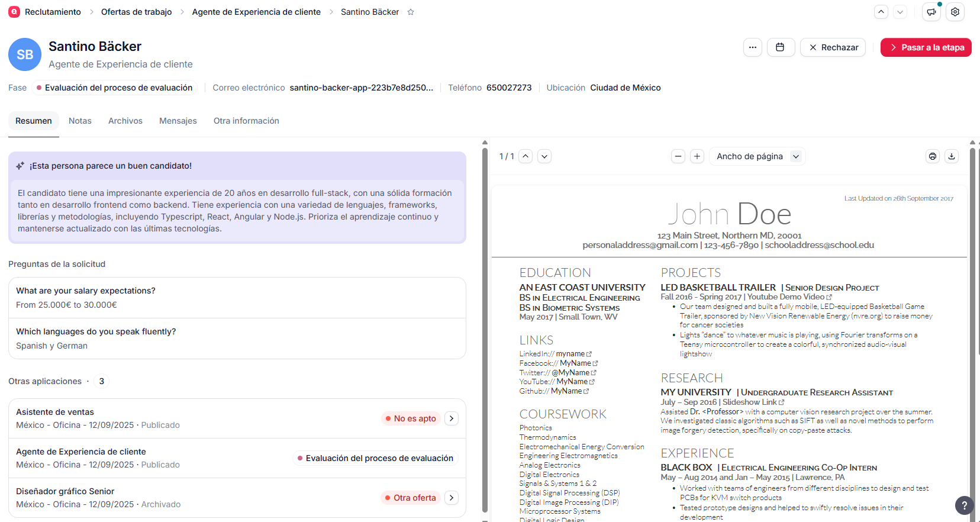
Task: Click the calendar schedule icon
Action: click(x=780, y=47)
